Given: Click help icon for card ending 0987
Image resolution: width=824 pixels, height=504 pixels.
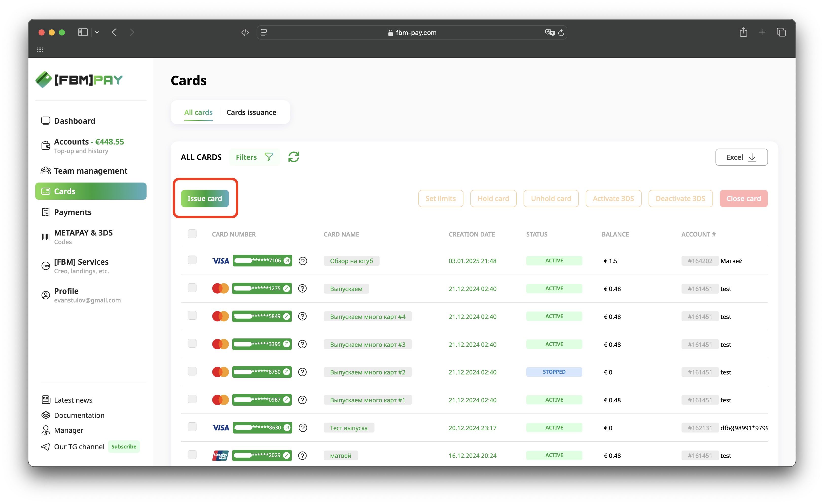Looking at the screenshot, I should (x=302, y=400).
